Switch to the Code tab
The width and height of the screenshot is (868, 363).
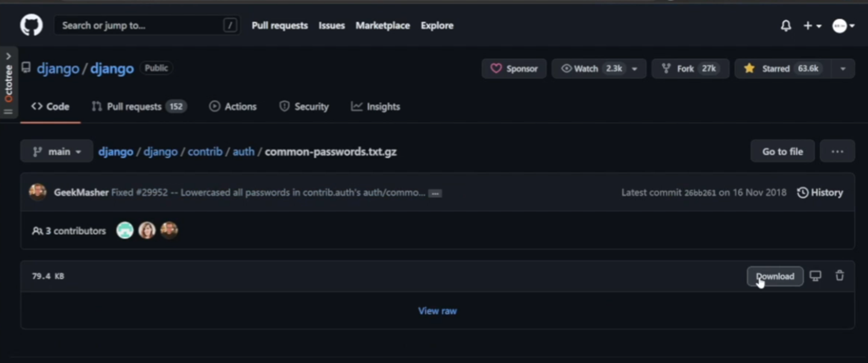point(50,106)
